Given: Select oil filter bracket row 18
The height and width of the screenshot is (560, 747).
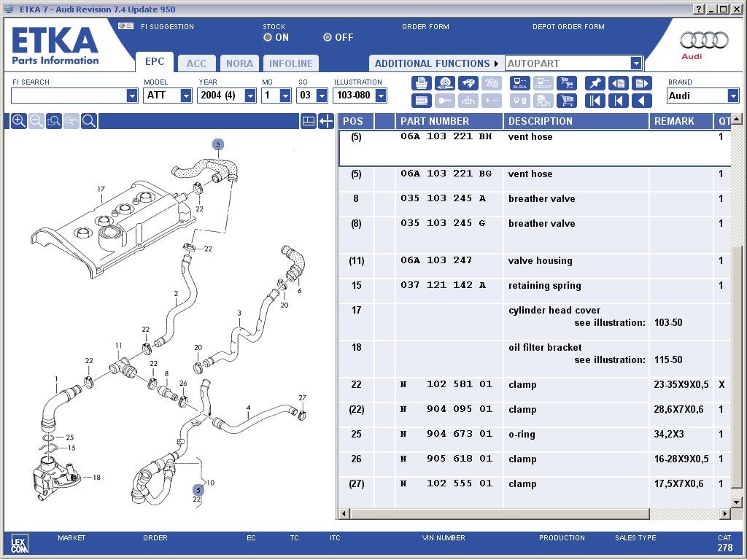Looking at the screenshot, I should pyautogui.click(x=535, y=359).
